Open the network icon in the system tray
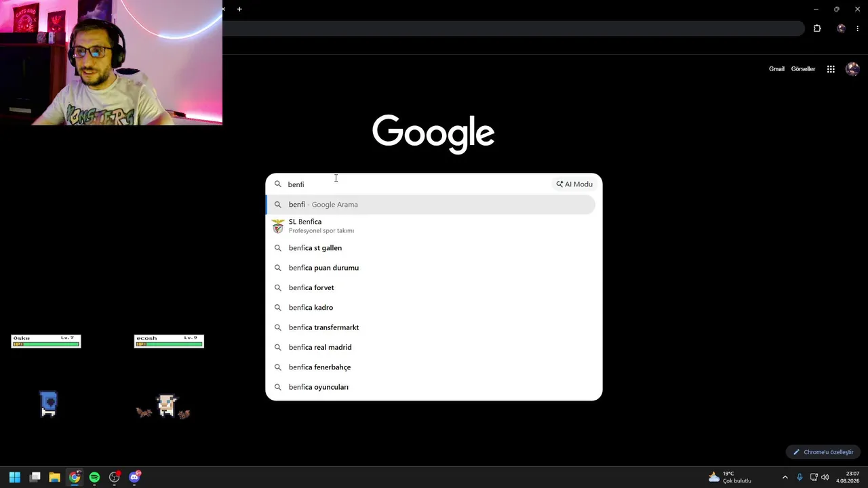This screenshot has height=488, width=868. [814, 477]
